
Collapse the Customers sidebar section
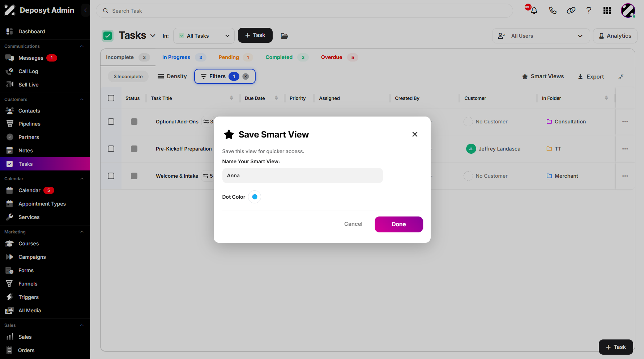[x=82, y=99]
